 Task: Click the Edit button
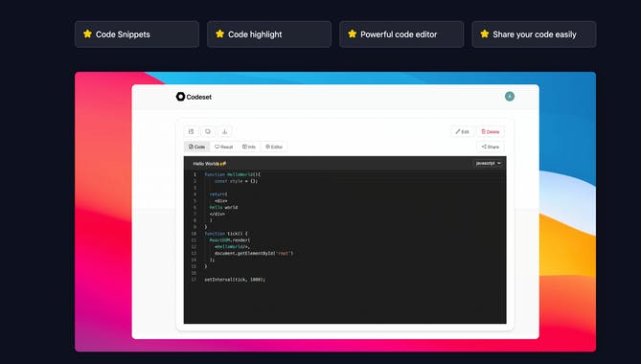tap(463, 131)
